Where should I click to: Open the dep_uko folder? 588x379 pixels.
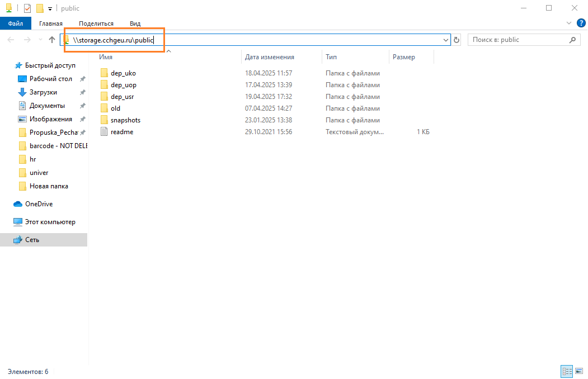point(123,73)
